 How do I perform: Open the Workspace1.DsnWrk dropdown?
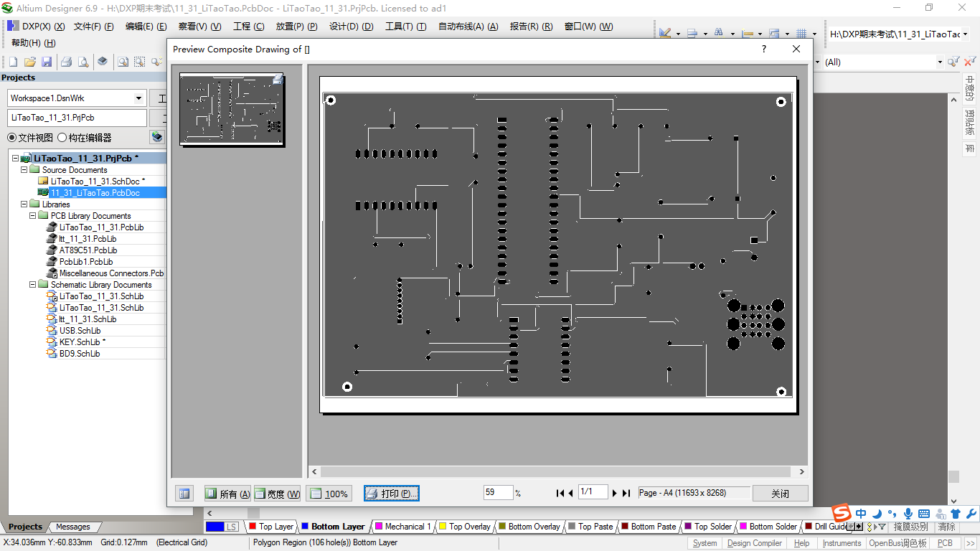(138, 98)
